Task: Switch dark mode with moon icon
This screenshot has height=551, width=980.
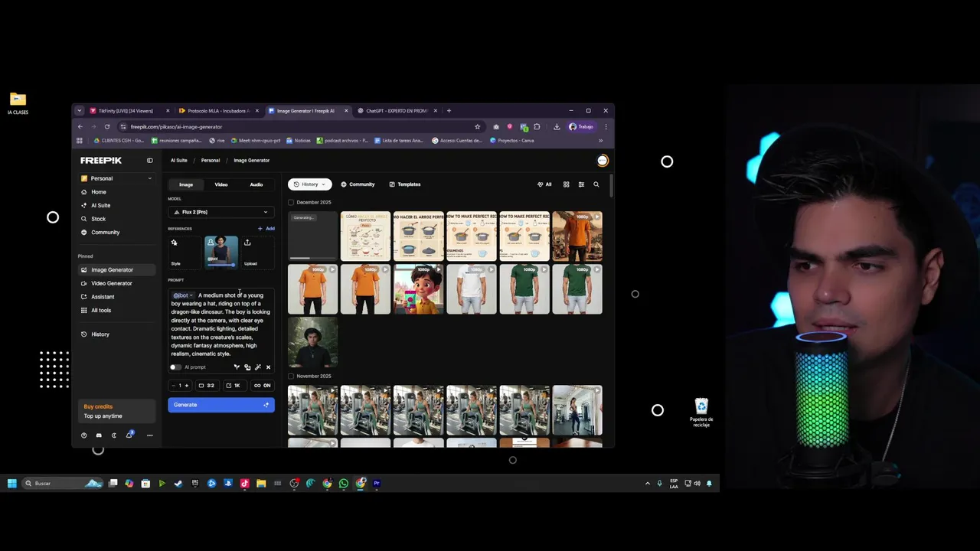Action: click(114, 435)
